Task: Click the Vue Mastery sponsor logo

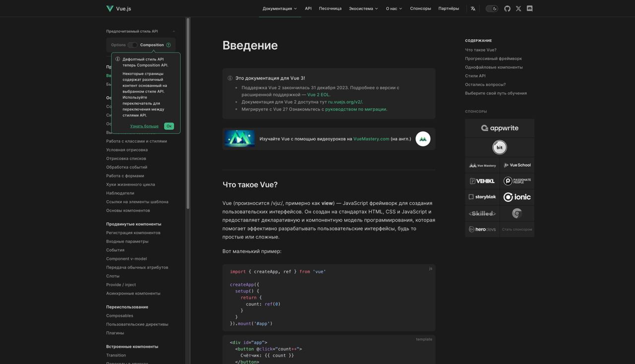Action: click(x=482, y=165)
